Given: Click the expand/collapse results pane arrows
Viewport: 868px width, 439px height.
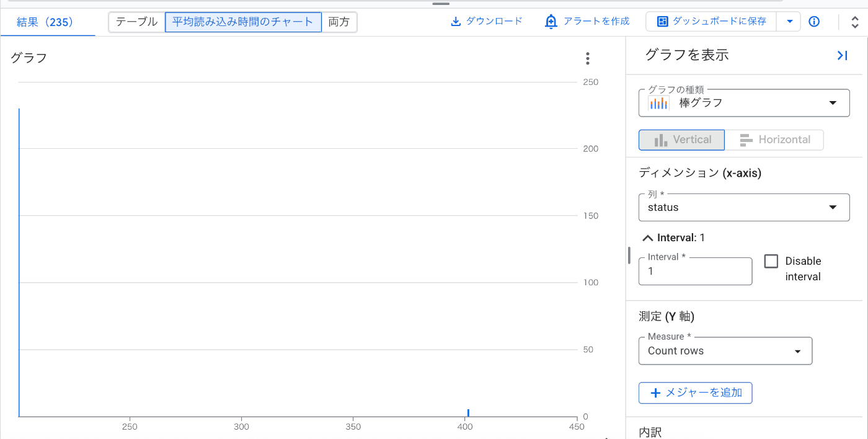Looking at the screenshot, I should click(855, 22).
